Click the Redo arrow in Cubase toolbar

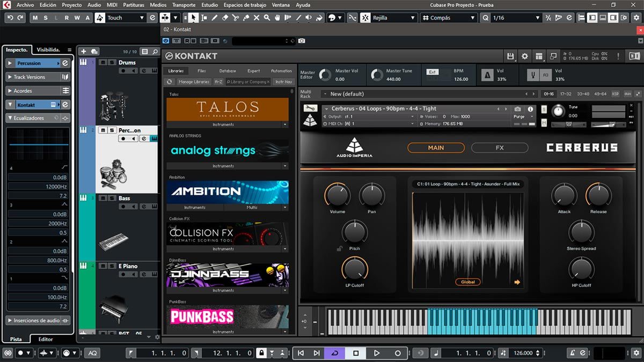point(20,18)
